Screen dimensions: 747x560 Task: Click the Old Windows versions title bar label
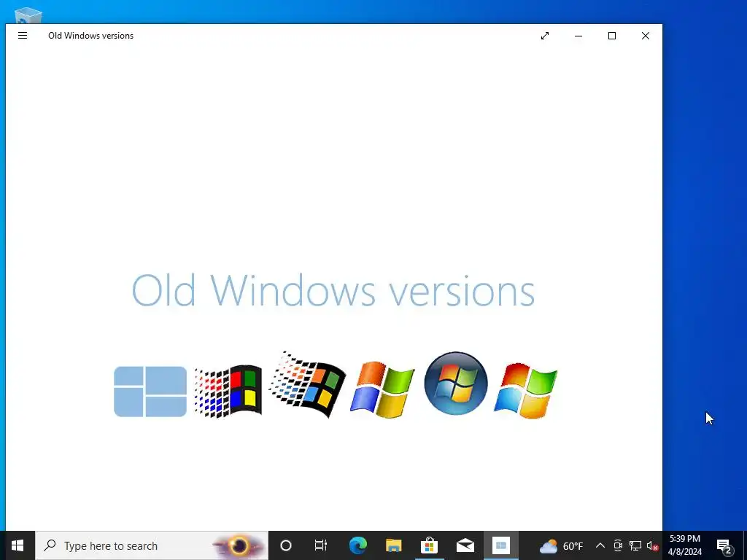[x=90, y=36]
